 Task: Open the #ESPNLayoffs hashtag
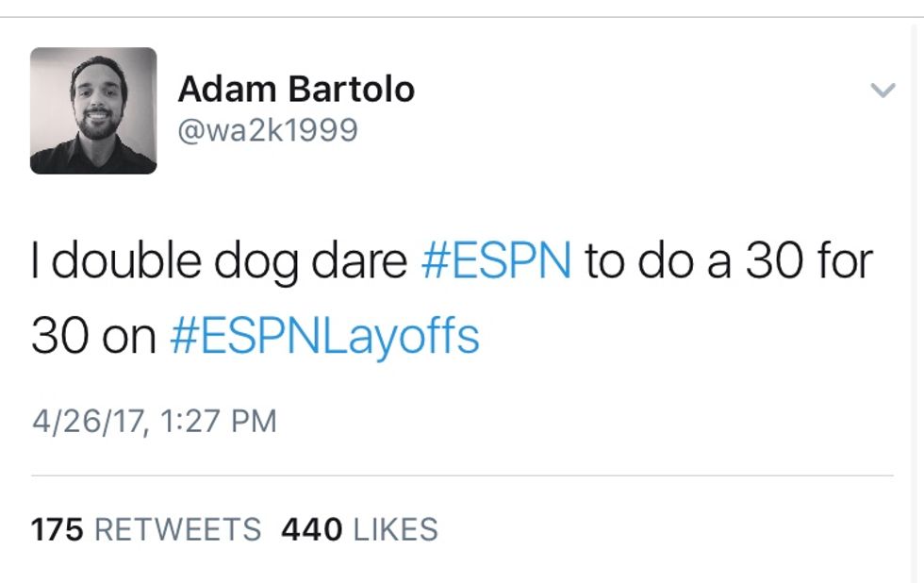[x=324, y=336]
